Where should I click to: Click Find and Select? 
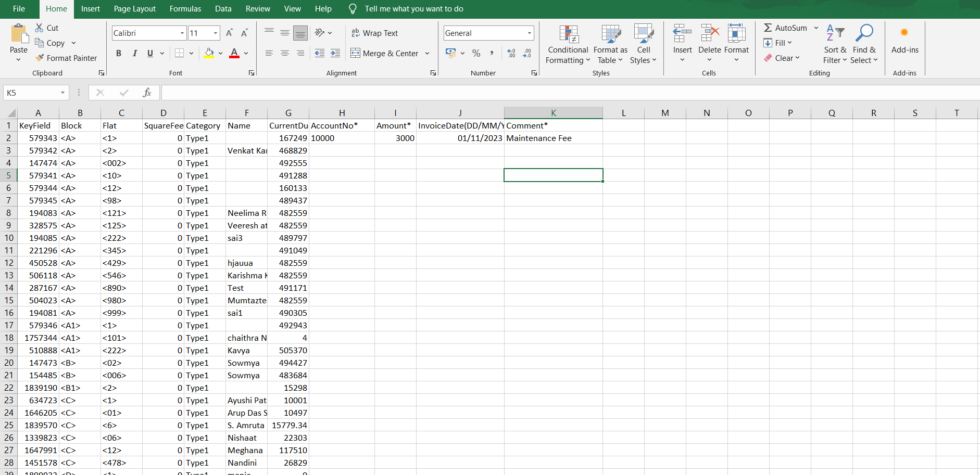(863, 44)
